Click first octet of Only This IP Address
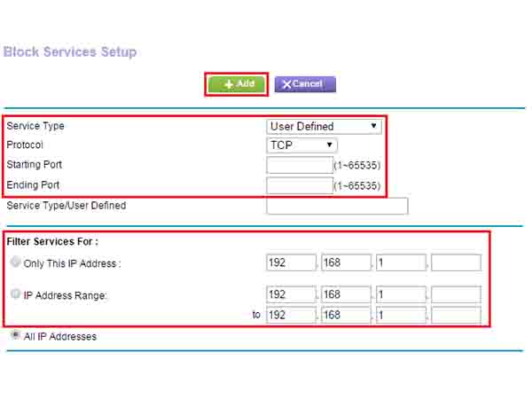The width and height of the screenshot is (532, 399). point(291,262)
